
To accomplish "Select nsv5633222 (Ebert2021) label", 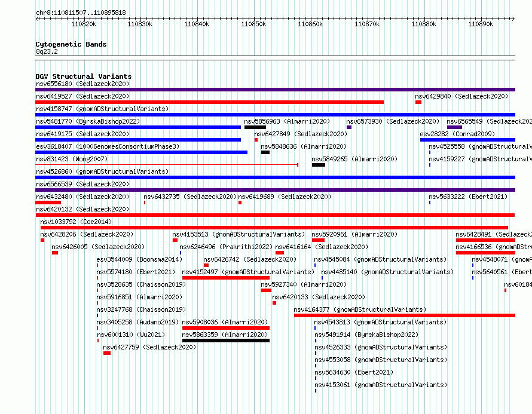I will click(x=468, y=197).
